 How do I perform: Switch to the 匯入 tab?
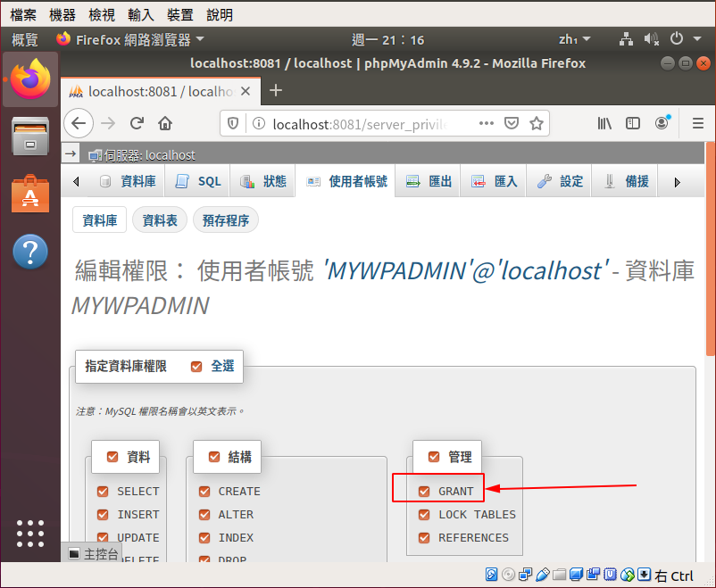[494, 182]
